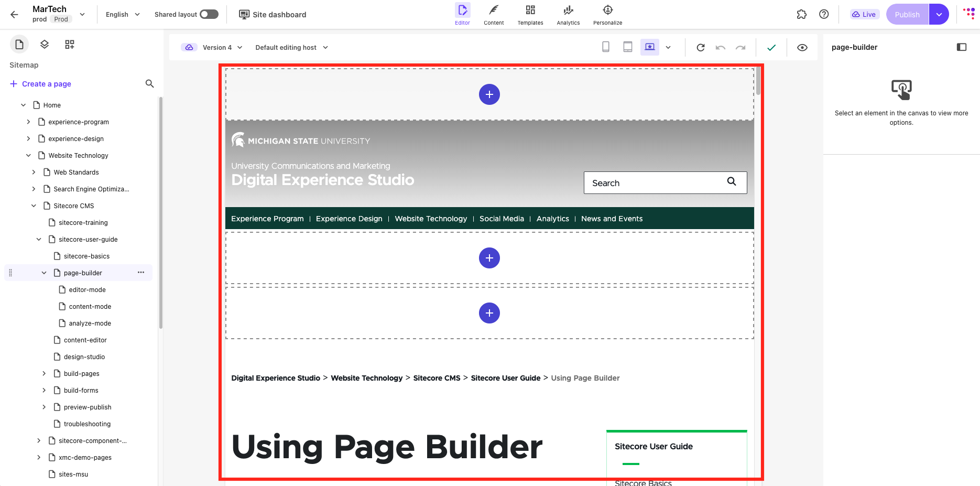Select tablet device preview icon
Screen dimensions: 980x486
tap(628, 47)
